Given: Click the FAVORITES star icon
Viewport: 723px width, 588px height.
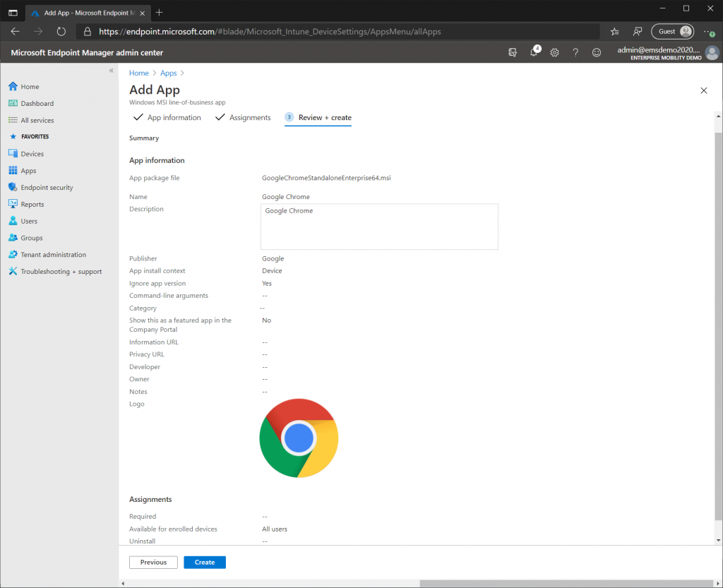Looking at the screenshot, I should (13, 136).
